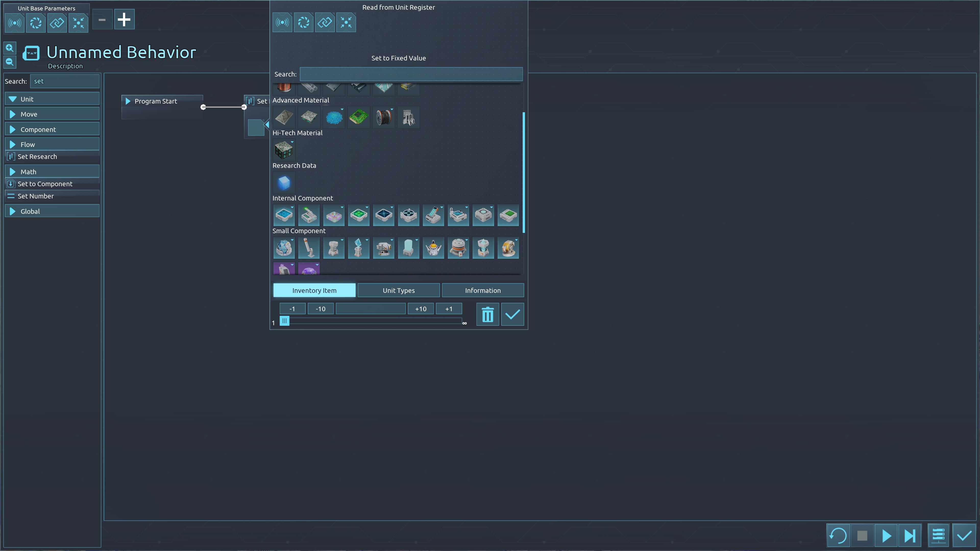The width and height of the screenshot is (980, 551).
Task: Toggle the Signal icon in Unit Base Parameters
Action: point(15,23)
